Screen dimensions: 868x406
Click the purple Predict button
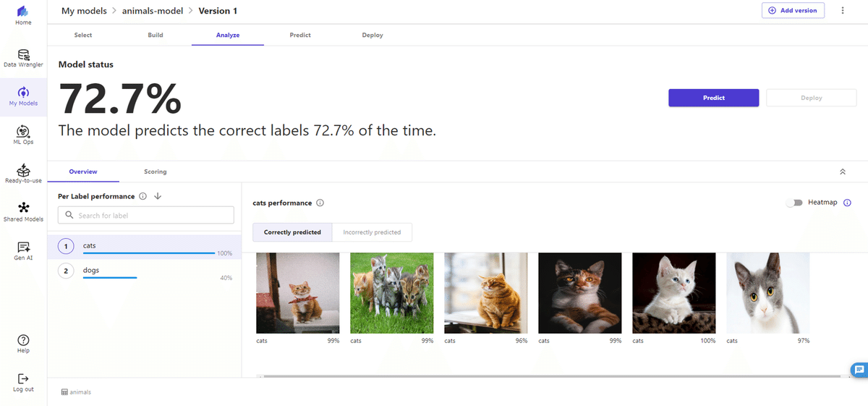[x=714, y=98]
